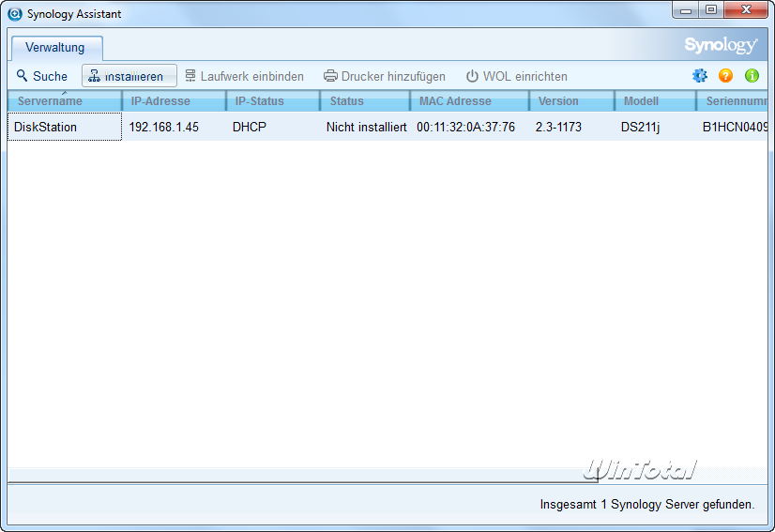
Task: Sort by the MAC Adresse column header
Action: pyautogui.click(x=469, y=100)
